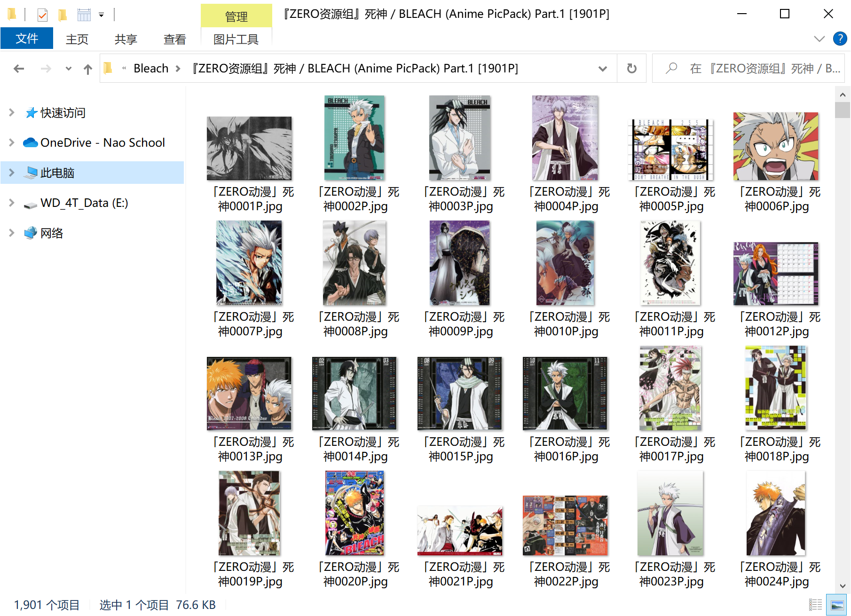Click the folder icon in address bar

[108, 68]
